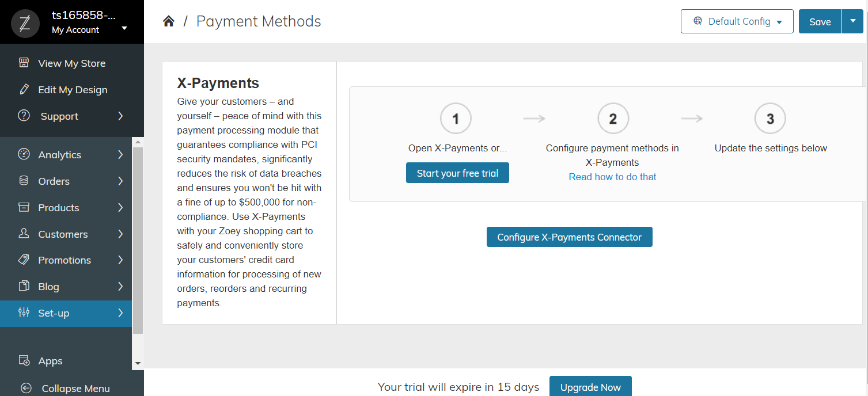Screen dimensions: 868x396
Task: Click the sidebar scrollbar down arrow
Action: (138, 364)
